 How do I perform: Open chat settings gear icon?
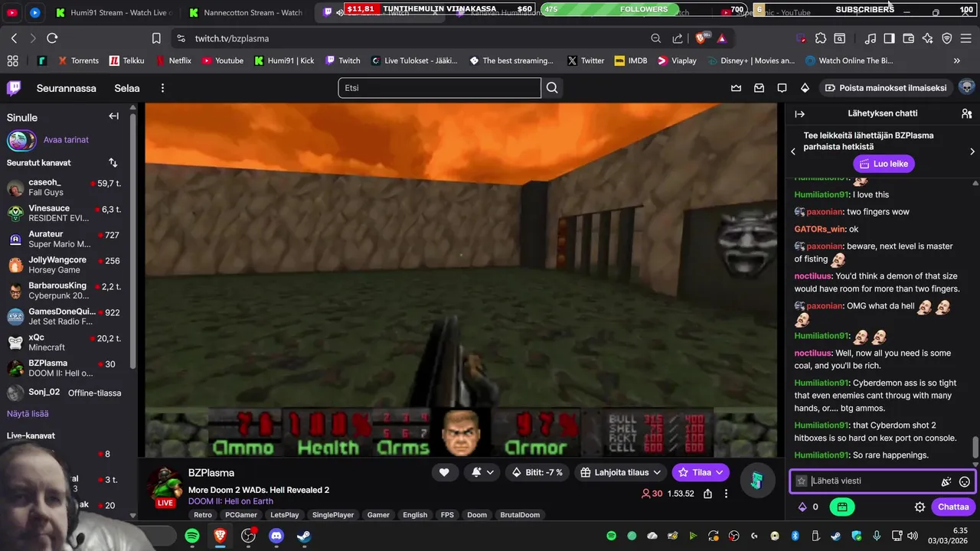pos(920,507)
